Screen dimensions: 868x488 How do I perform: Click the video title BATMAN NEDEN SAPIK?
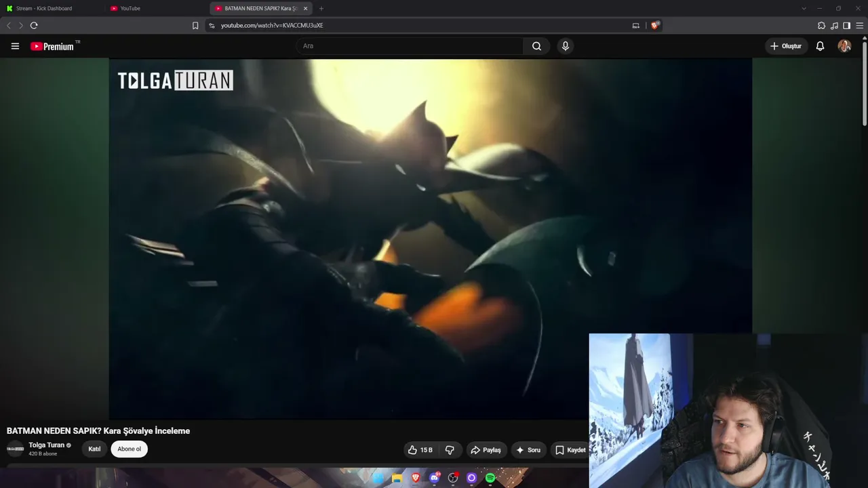tap(98, 431)
